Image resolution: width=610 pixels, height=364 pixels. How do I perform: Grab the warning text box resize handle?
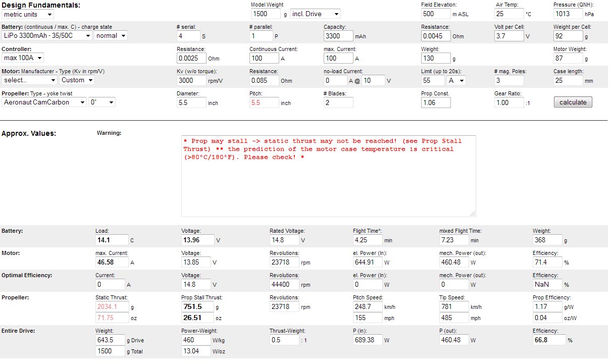(x=473, y=214)
